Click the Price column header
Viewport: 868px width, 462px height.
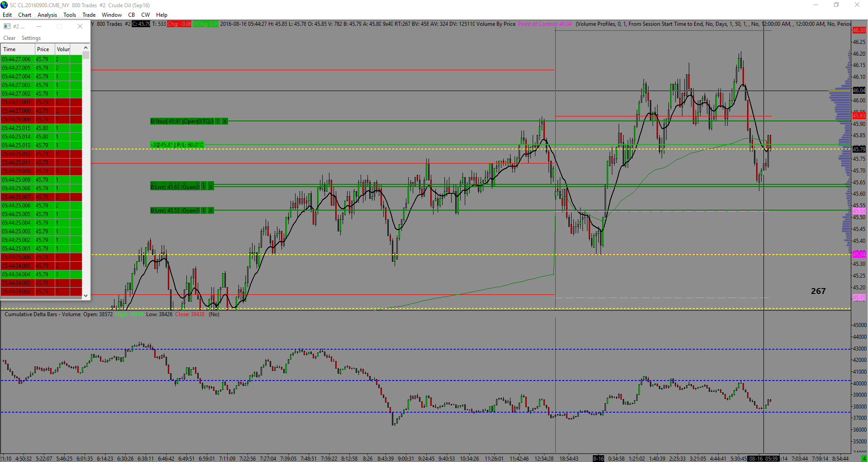45,49
